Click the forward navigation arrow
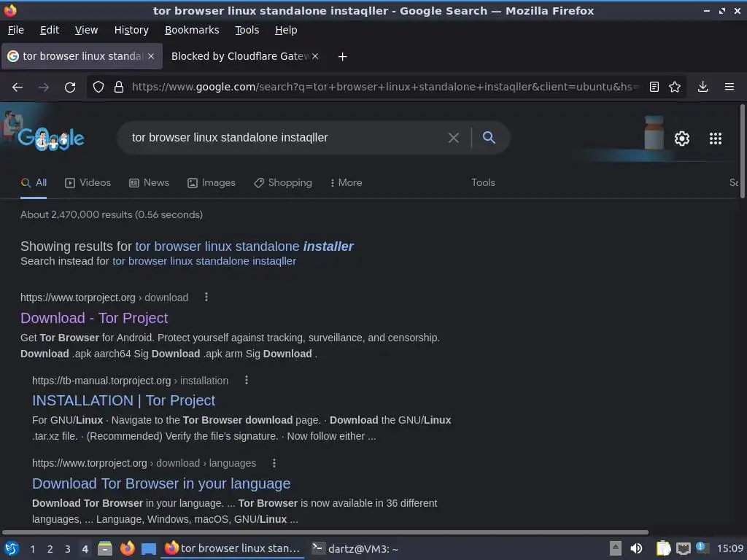 (44, 87)
